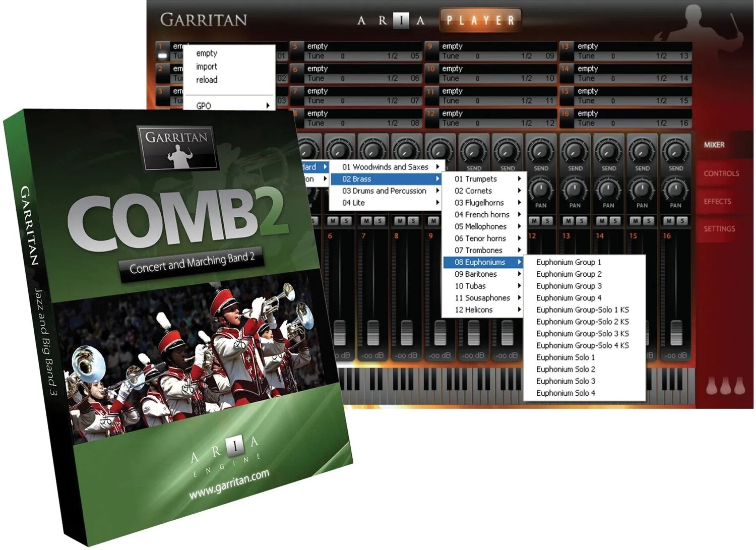
Task: Click the Pan knob on channel 13
Action: 575,189
